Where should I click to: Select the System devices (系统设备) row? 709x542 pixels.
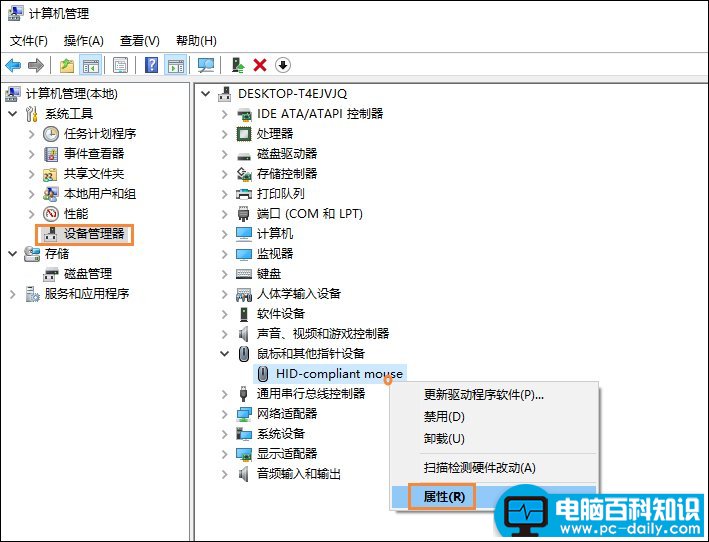tap(270, 434)
